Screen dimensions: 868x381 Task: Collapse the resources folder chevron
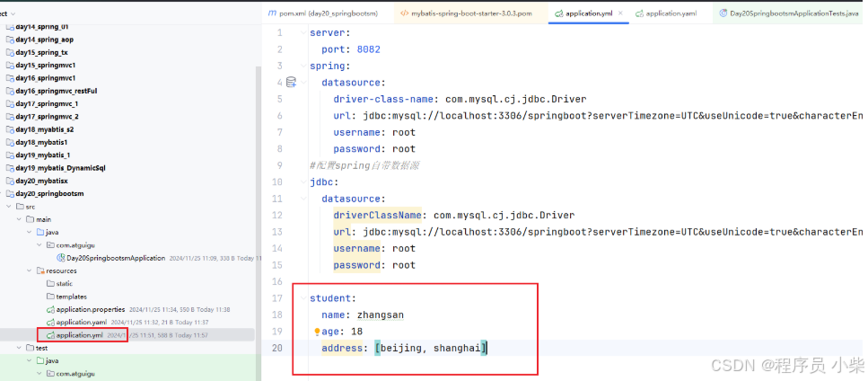point(30,270)
